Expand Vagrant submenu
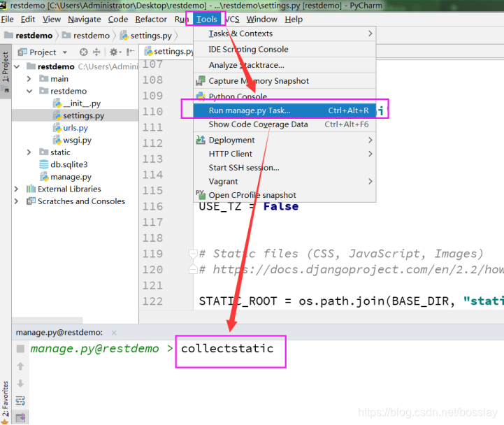This screenshot has height=425, width=504. pyautogui.click(x=285, y=182)
